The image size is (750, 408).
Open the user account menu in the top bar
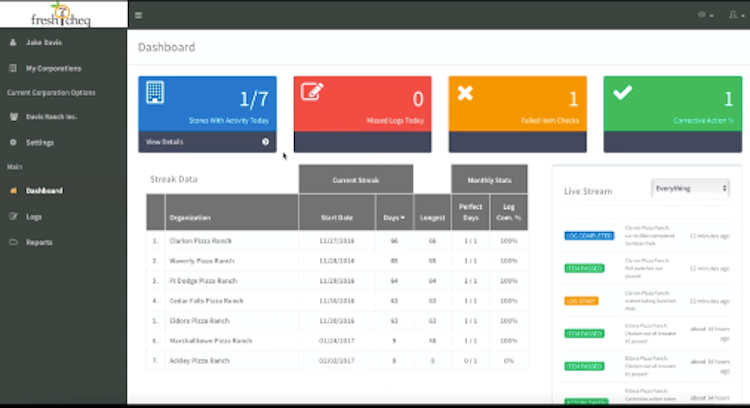coord(735,15)
